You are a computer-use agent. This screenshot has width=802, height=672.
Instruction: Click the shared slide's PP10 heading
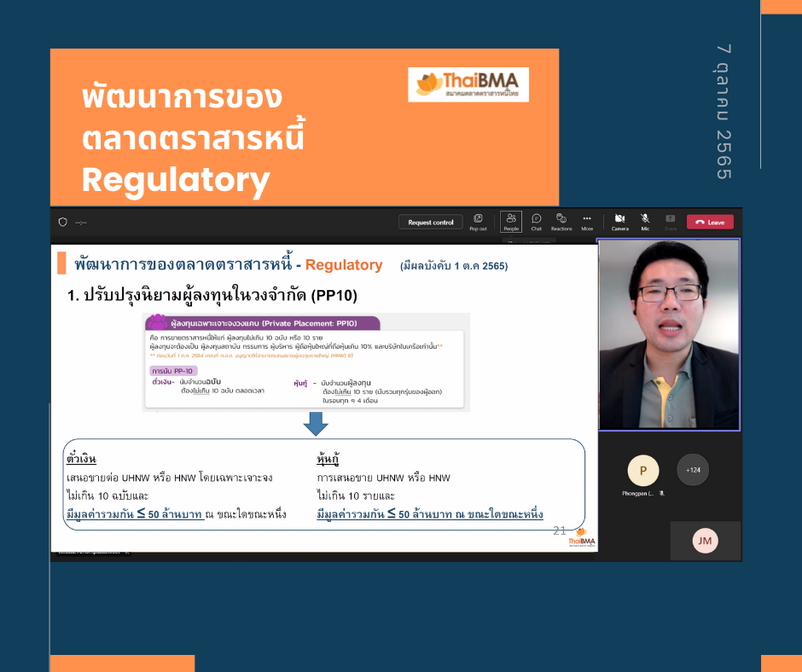[212, 295]
